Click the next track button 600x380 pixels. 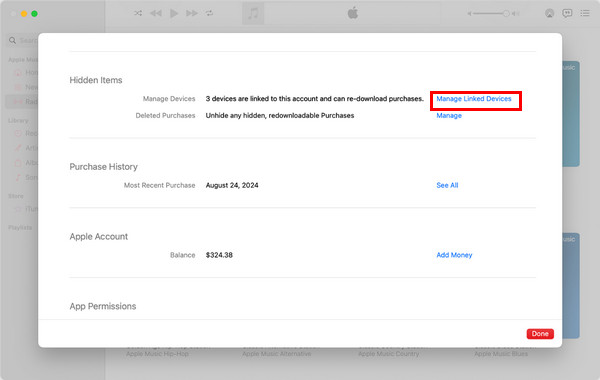(192, 13)
